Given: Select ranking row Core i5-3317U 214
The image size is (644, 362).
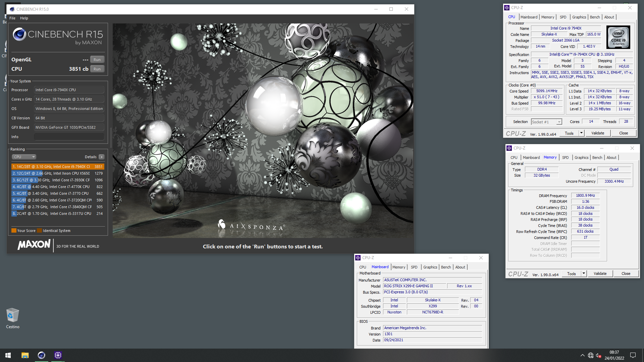Looking at the screenshot, I should pos(58,214).
